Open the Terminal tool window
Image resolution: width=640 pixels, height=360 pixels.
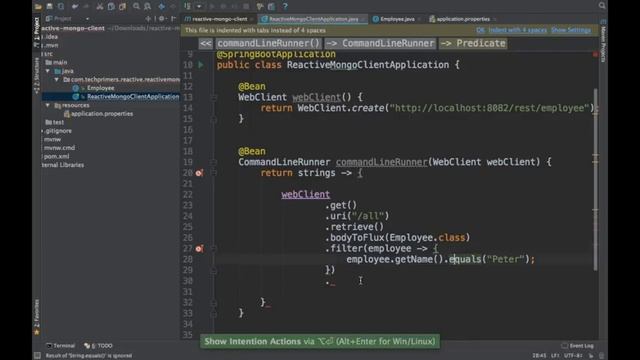(60, 346)
